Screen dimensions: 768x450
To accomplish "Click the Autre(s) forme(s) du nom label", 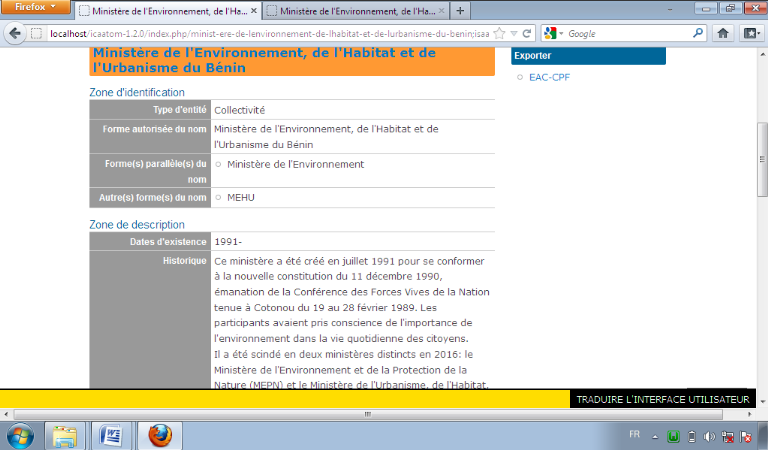I will click(x=152, y=198).
